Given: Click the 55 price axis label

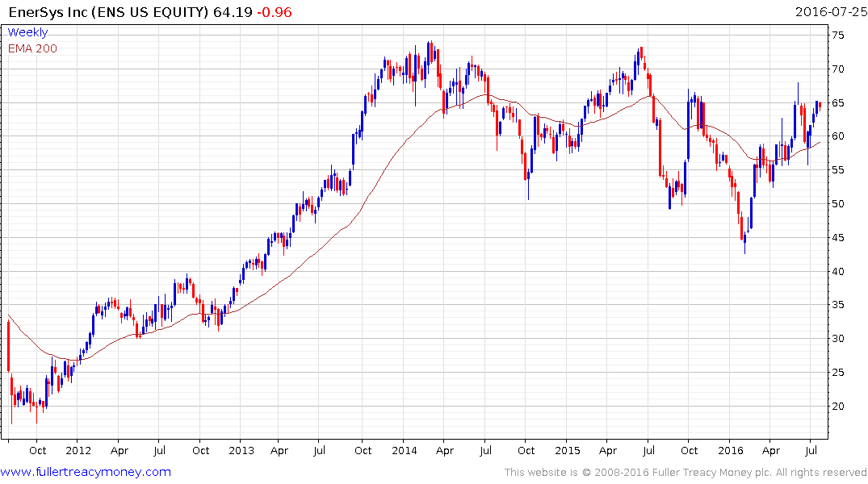Looking at the screenshot, I should point(837,170).
